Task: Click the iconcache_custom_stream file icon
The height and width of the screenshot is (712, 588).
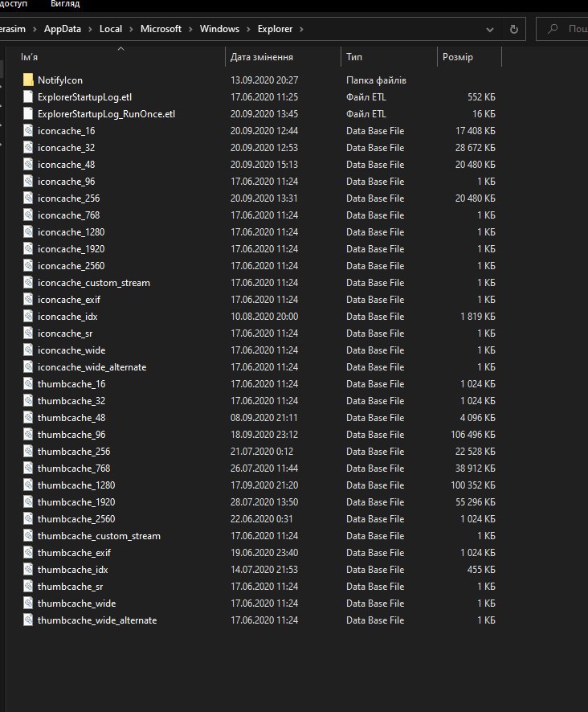Action: pos(28,282)
